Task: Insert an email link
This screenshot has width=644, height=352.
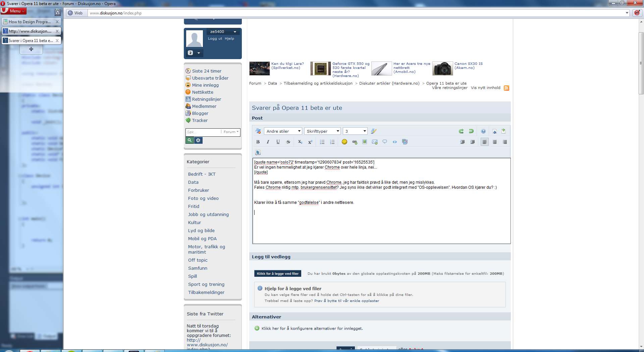Action: [x=375, y=142]
